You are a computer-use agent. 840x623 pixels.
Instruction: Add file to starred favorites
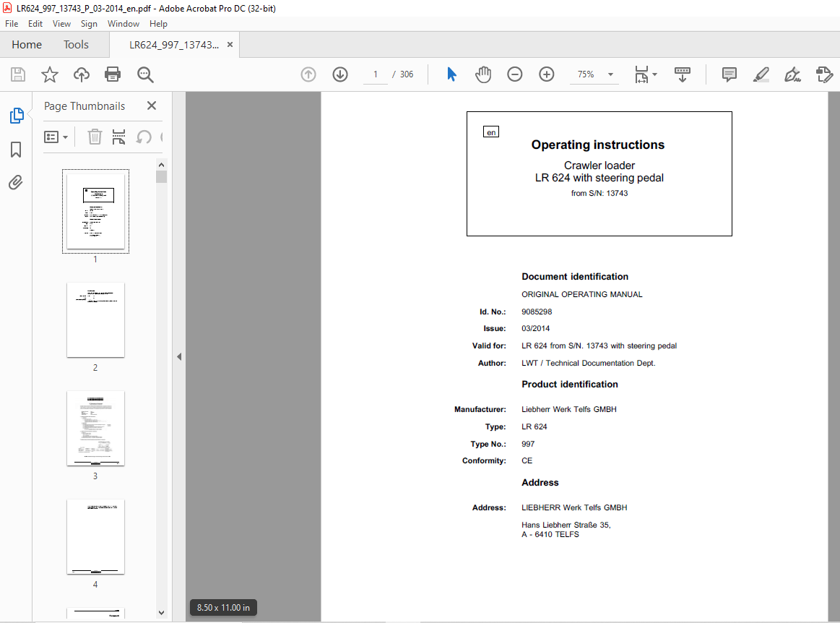pyautogui.click(x=49, y=74)
